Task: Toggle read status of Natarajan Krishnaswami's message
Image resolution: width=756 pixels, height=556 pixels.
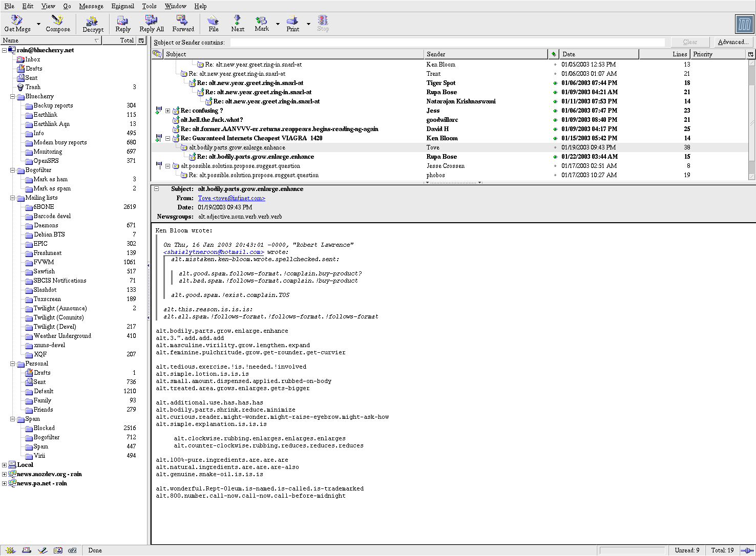Action: coord(555,101)
